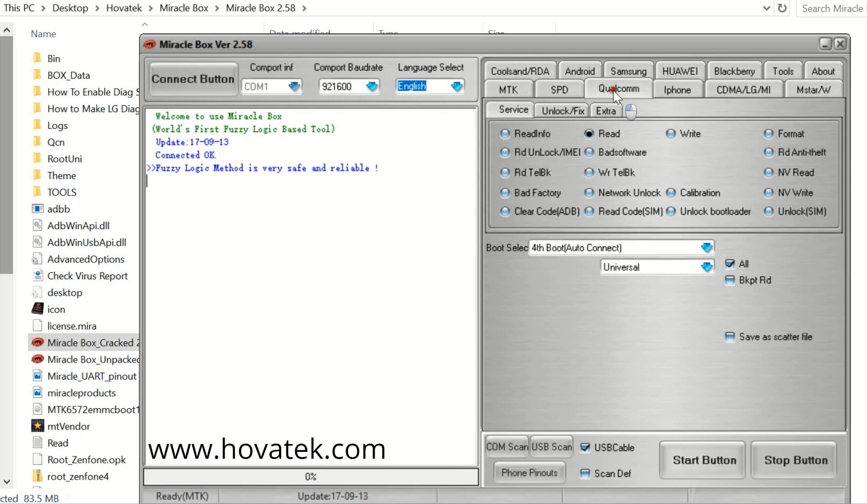867x504 pixels.
Task: Select the icon file's book icon
Action: [37, 309]
